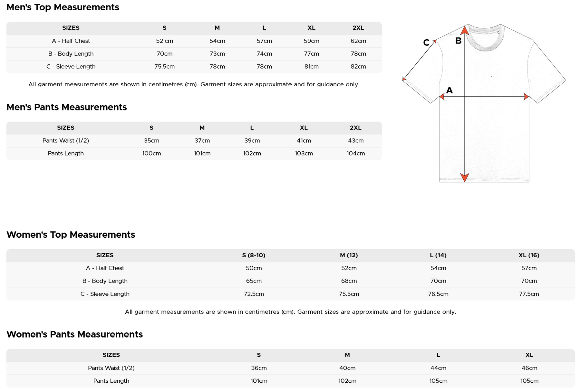Select the Men's Top Measurements heading

tap(63, 7)
